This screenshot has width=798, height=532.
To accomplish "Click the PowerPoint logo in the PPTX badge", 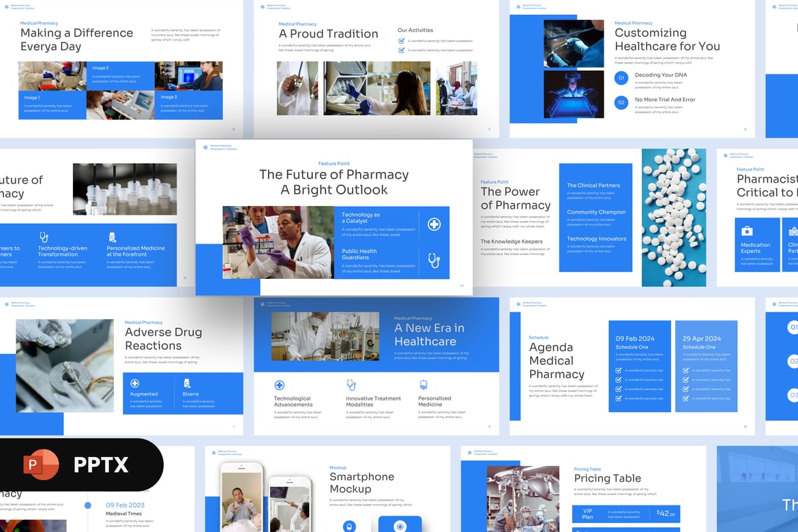I will 41,464.
